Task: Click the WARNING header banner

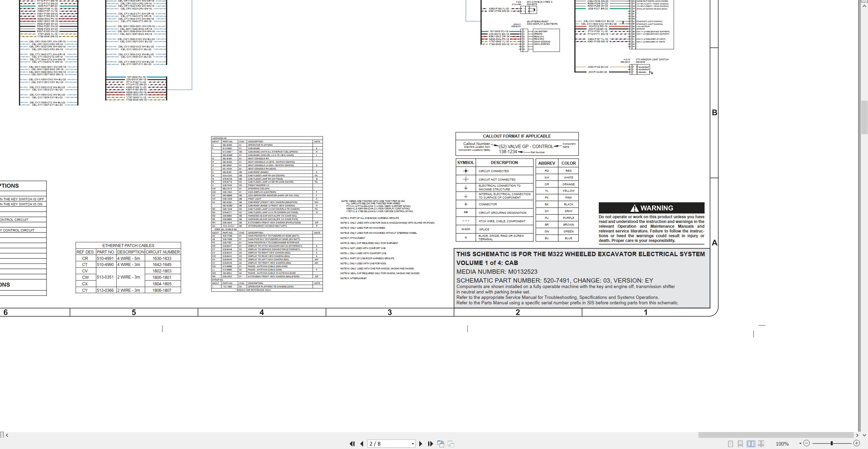Action: [651, 208]
